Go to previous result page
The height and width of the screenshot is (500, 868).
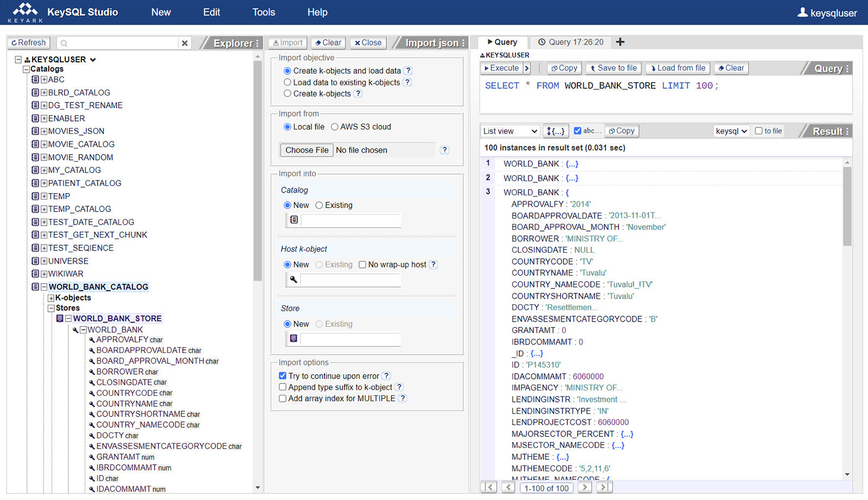508,488
